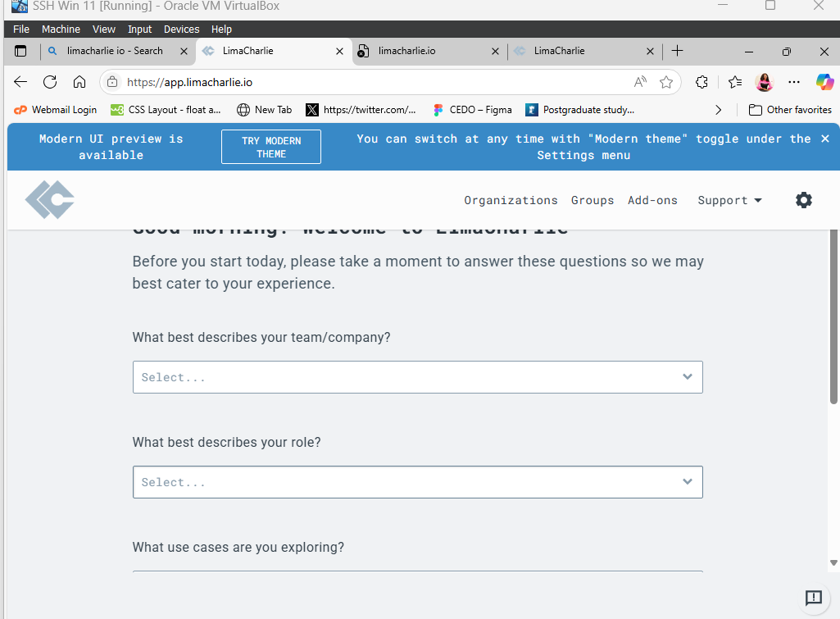Open the tab actions menu icon
This screenshot has width=840, height=619.
point(20,51)
